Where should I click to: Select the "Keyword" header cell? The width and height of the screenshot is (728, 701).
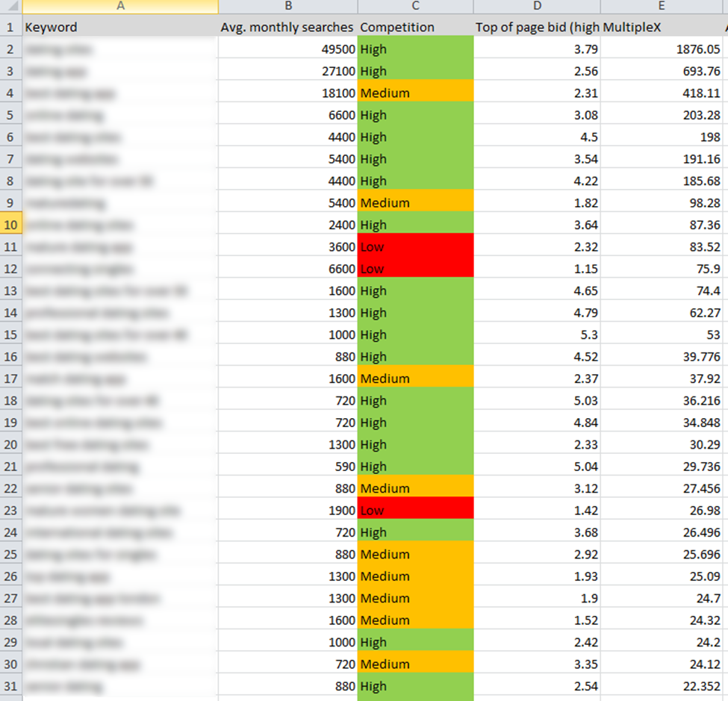click(x=120, y=28)
